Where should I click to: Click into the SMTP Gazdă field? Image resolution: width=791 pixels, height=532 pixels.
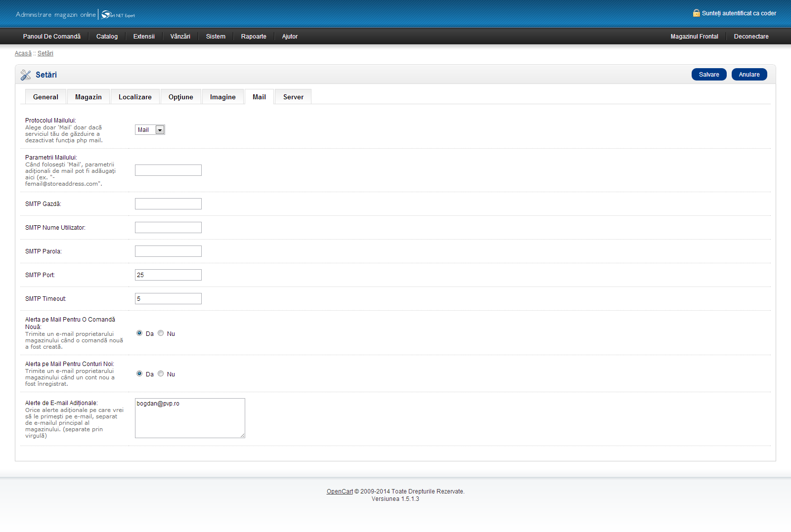coord(168,204)
